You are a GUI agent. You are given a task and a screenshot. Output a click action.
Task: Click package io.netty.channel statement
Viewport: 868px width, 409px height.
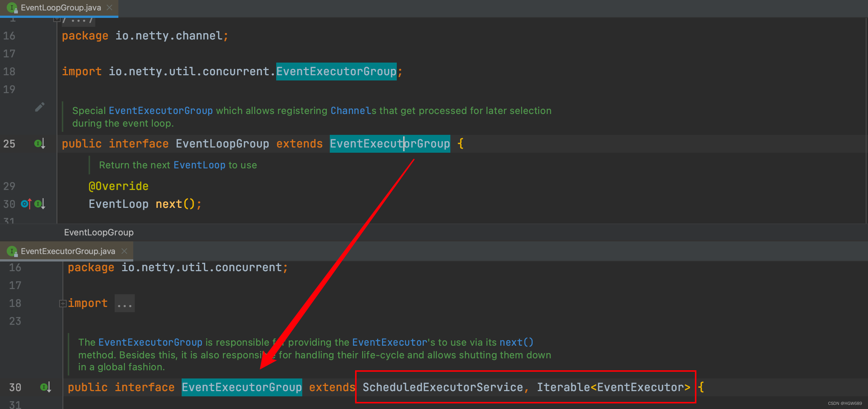tap(145, 36)
